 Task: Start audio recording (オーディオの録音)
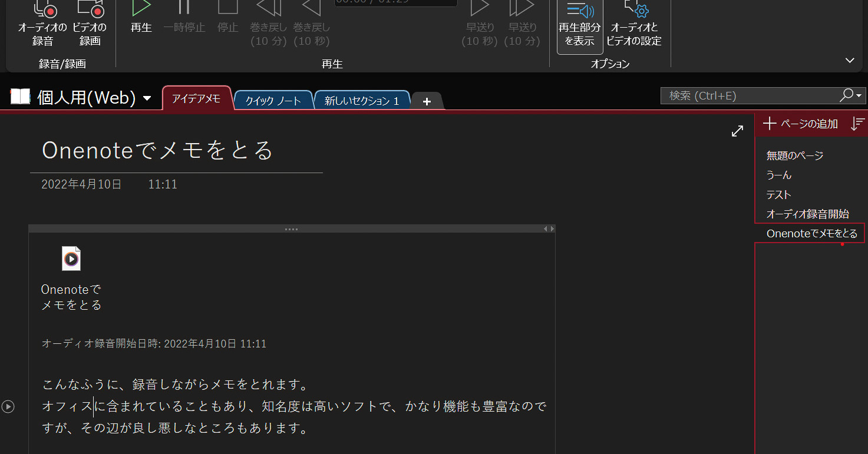[42, 24]
